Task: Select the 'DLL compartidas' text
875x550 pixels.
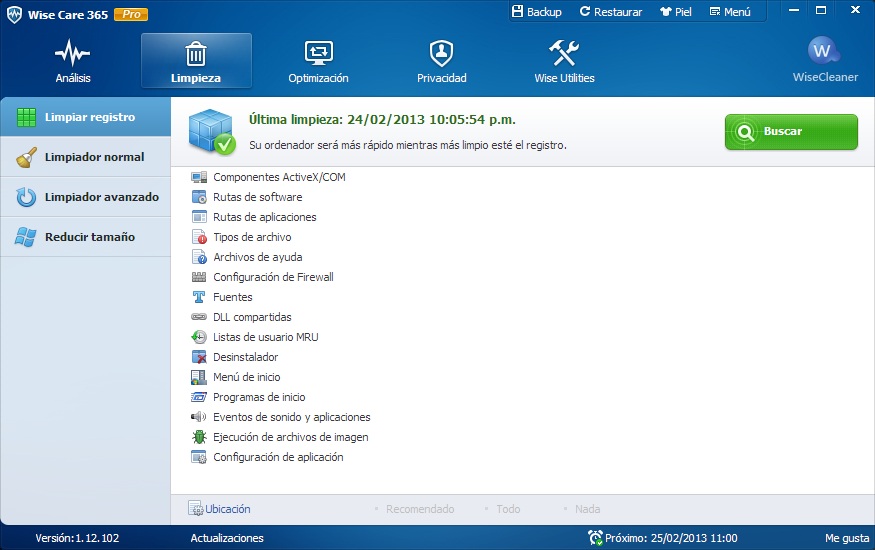Action: tap(252, 317)
